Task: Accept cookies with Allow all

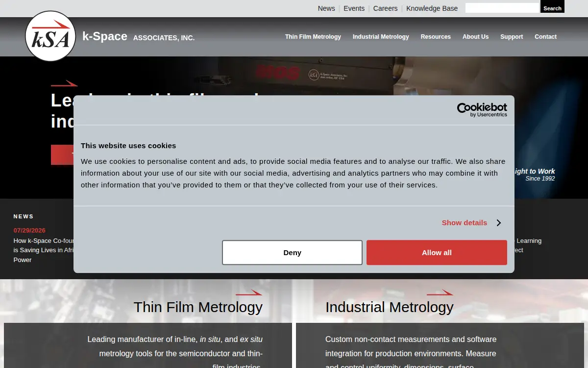Action: (437, 253)
